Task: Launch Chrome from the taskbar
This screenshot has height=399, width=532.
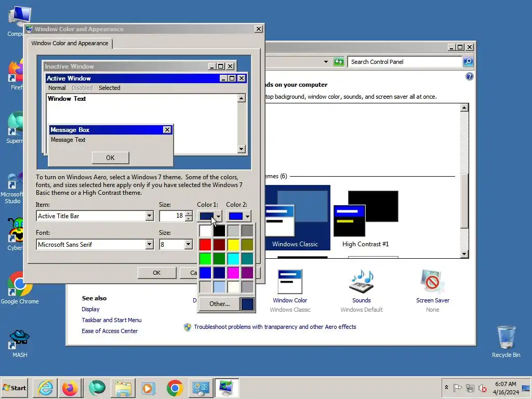Action: click(175, 388)
